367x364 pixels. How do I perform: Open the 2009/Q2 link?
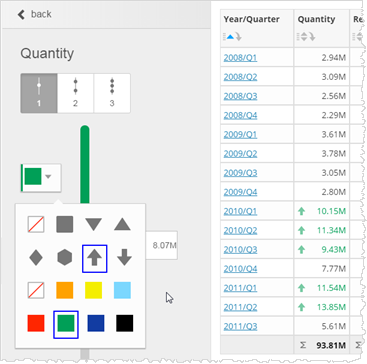[240, 154]
